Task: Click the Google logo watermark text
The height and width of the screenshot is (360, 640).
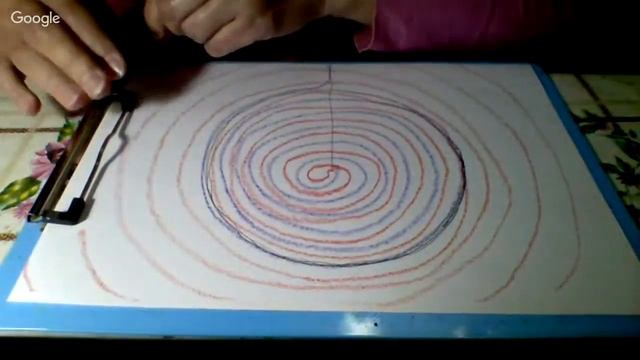Action: (x=36, y=18)
